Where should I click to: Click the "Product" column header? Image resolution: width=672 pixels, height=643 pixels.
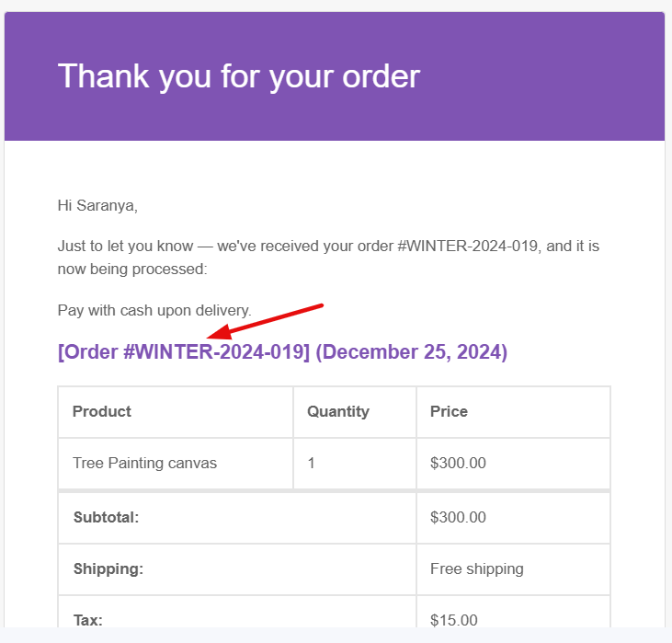tap(102, 411)
